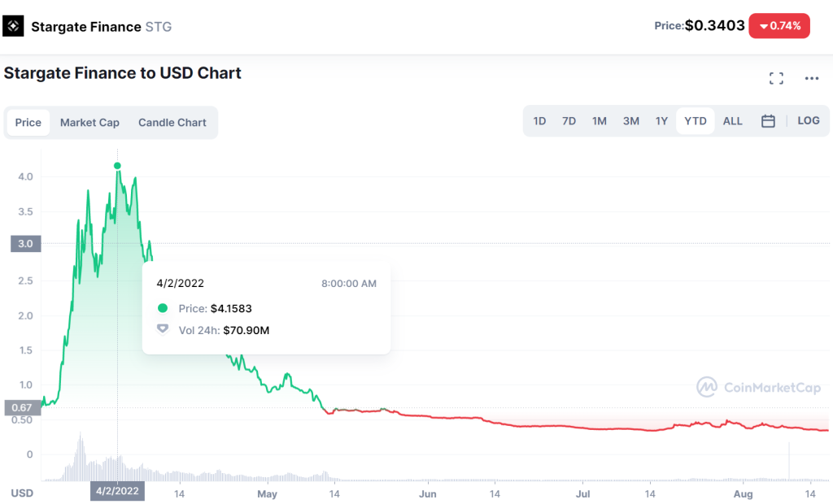
Task: Click the red -0.74% change badge
Action: [x=779, y=26]
